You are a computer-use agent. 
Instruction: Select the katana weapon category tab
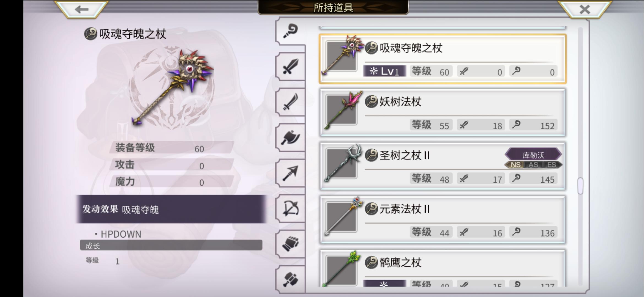(x=290, y=102)
